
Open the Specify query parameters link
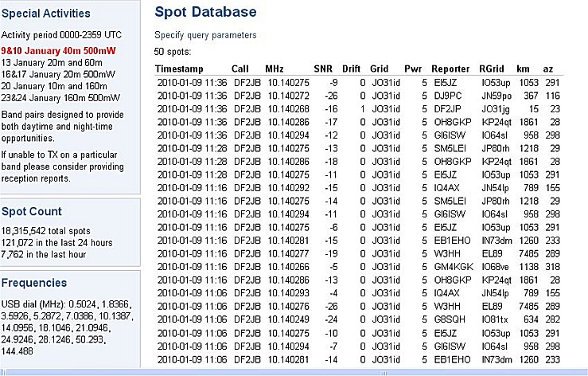click(205, 35)
